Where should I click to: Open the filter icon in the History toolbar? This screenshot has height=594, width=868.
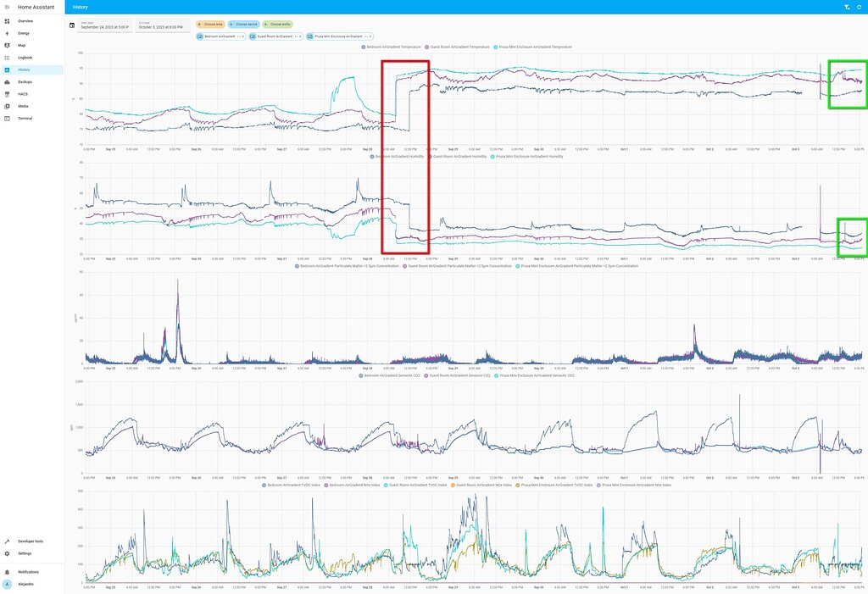(845, 7)
